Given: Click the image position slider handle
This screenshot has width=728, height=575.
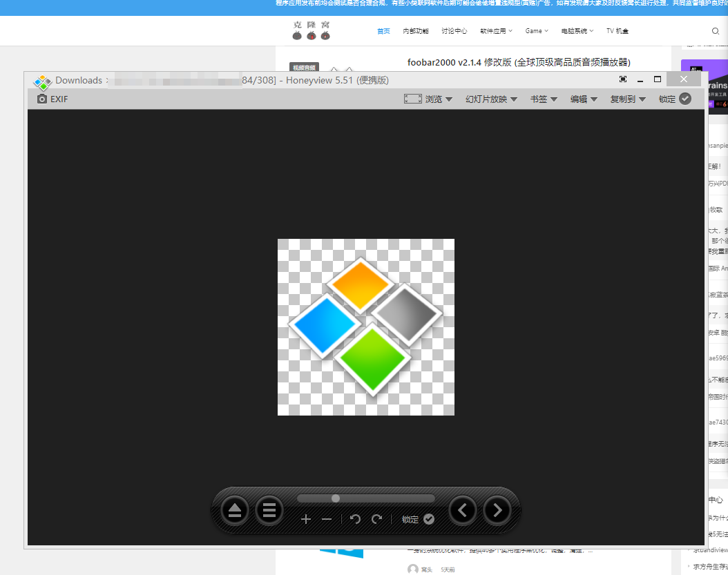Looking at the screenshot, I should [x=336, y=498].
